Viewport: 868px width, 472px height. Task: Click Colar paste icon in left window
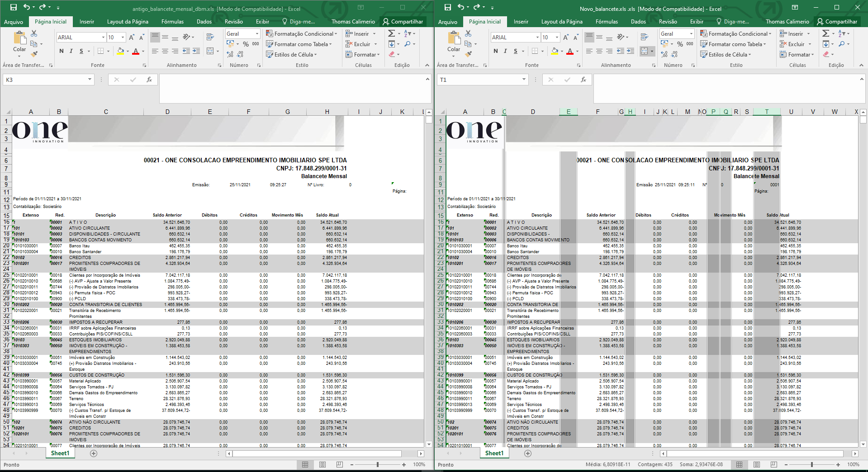(19, 39)
